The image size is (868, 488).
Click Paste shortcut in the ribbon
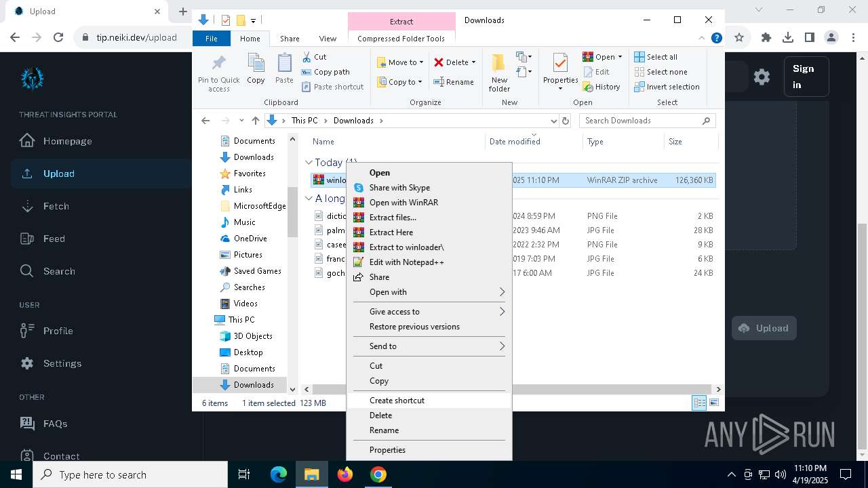coord(332,87)
